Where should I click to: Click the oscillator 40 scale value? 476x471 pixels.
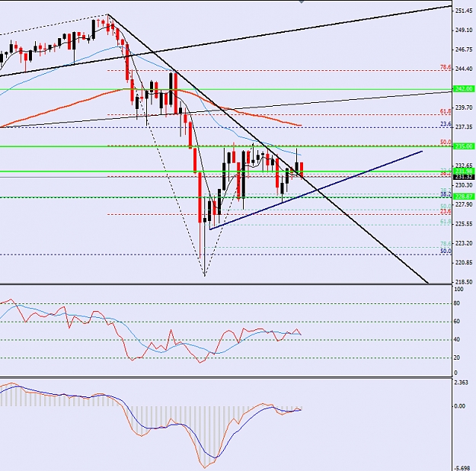click(x=457, y=339)
